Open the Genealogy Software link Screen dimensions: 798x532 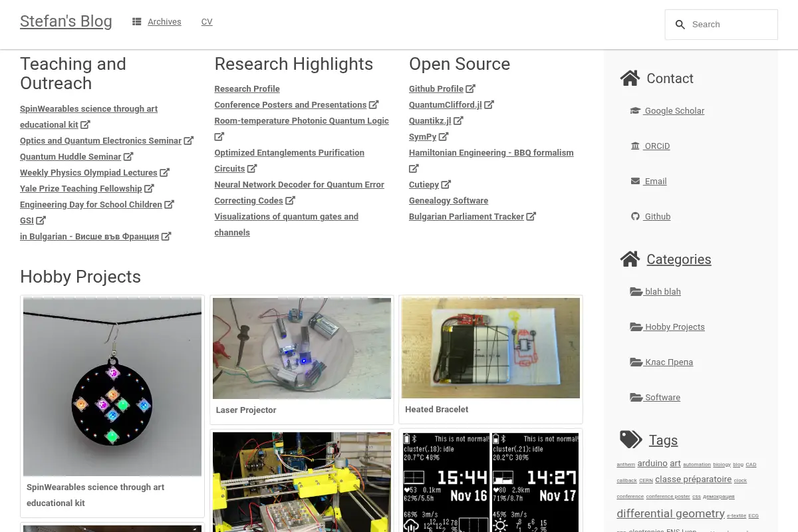pyautogui.click(x=448, y=200)
